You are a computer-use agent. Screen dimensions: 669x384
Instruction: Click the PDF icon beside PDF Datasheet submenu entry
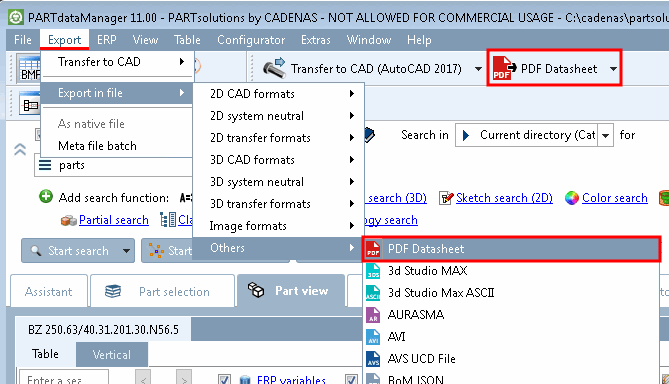(x=373, y=249)
